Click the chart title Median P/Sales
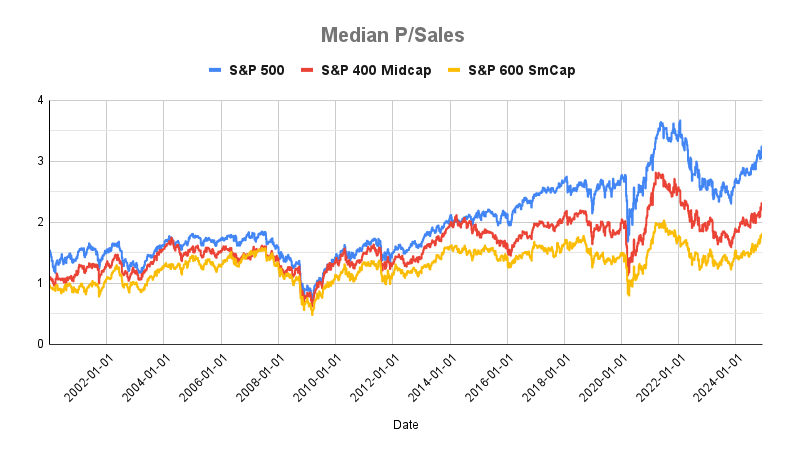 pyautogui.click(x=392, y=36)
